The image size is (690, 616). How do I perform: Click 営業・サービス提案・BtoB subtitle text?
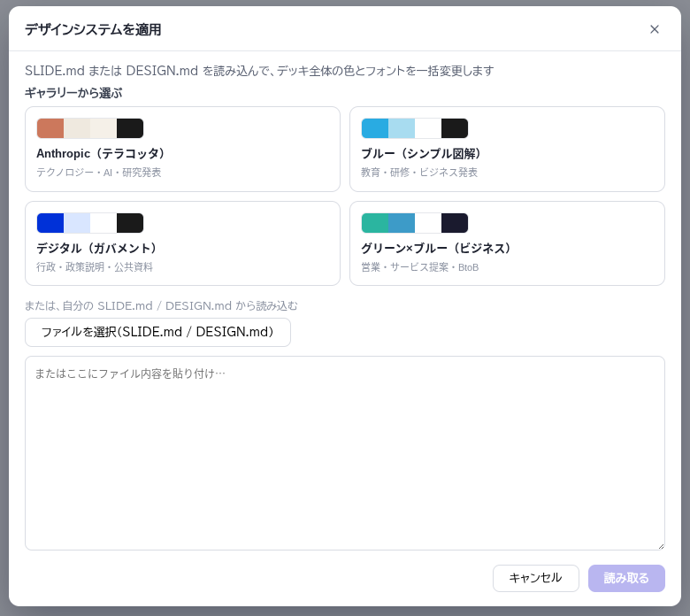[420, 267]
